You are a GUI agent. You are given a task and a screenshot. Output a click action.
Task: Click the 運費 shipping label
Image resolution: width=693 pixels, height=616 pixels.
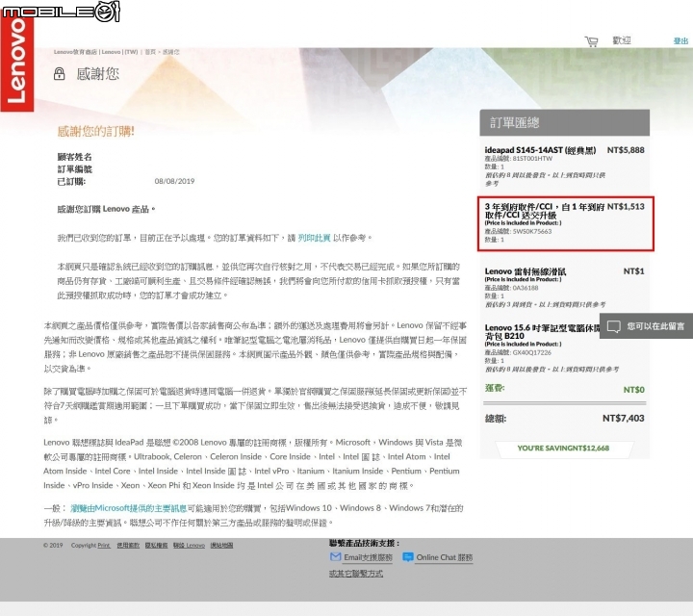(x=495, y=388)
